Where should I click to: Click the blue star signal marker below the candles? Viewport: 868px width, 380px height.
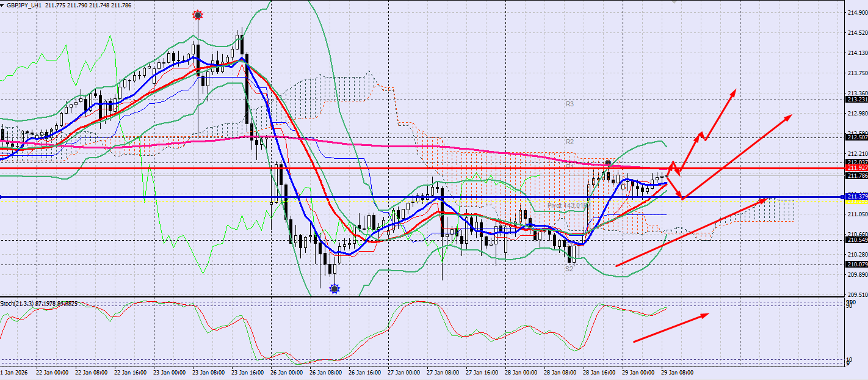334,288
